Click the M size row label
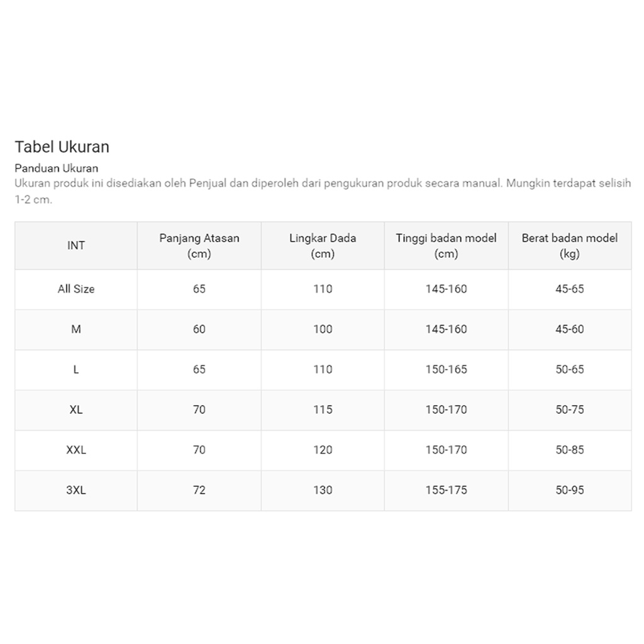The height and width of the screenshot is (644, 644). pyautogui.click(x=76, y=330)
